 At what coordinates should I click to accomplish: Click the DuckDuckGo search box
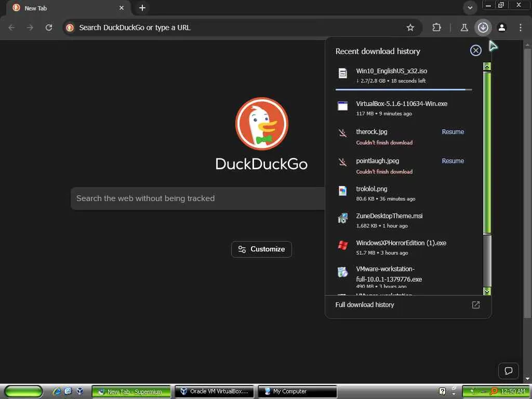[x=198, y=198]
